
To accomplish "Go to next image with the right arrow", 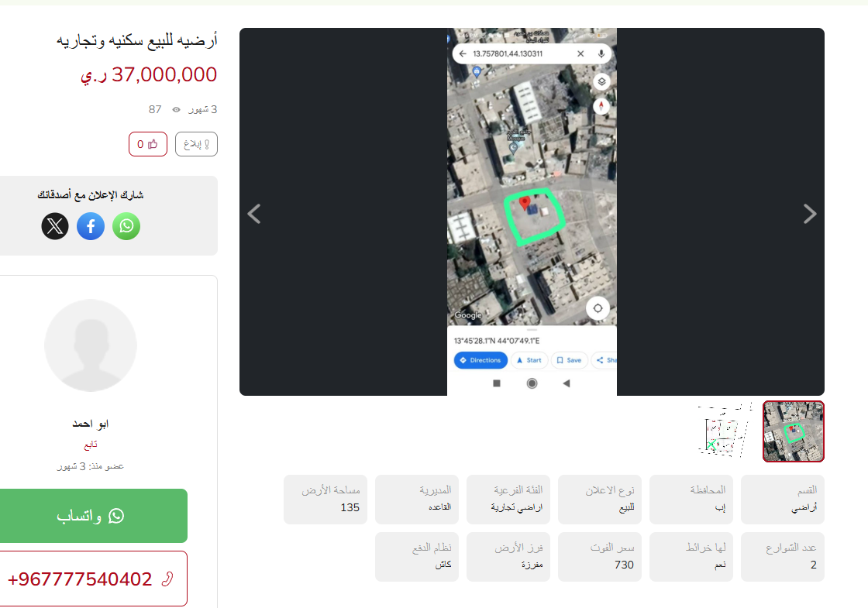I will (x=810, y=214).
